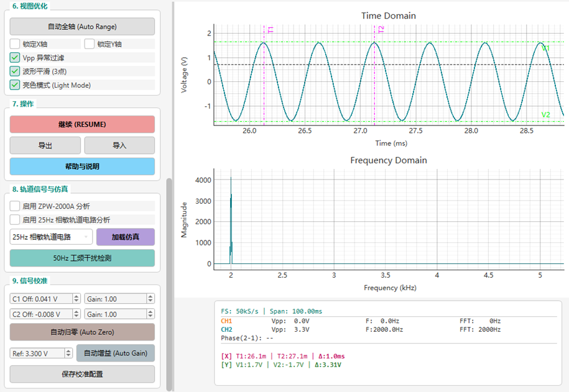
Task: Adjust the Ref: 3.300 V stepper
Action: (68, 353)
